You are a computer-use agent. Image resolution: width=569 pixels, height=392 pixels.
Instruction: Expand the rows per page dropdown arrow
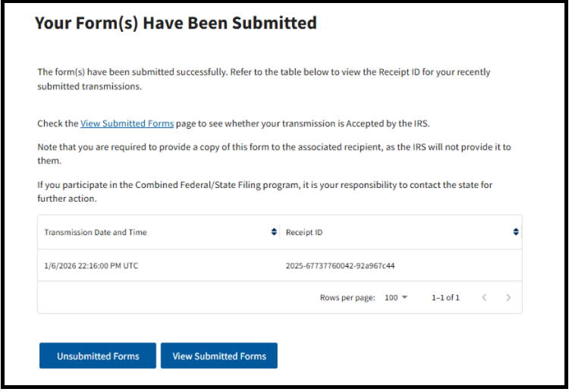pyautogui.click(x=404, y=298)
